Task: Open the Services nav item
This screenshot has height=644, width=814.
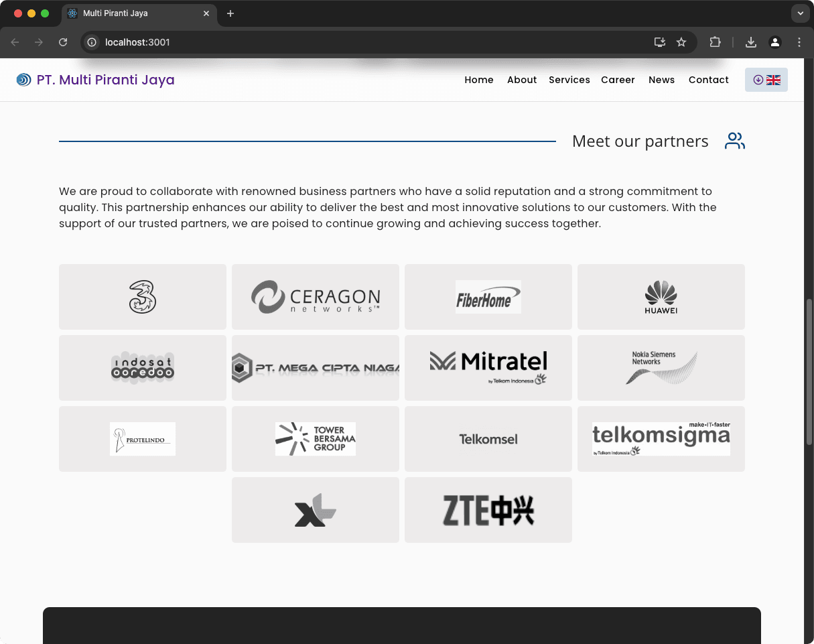Action: pyautogui.click(x=569, y=80)
